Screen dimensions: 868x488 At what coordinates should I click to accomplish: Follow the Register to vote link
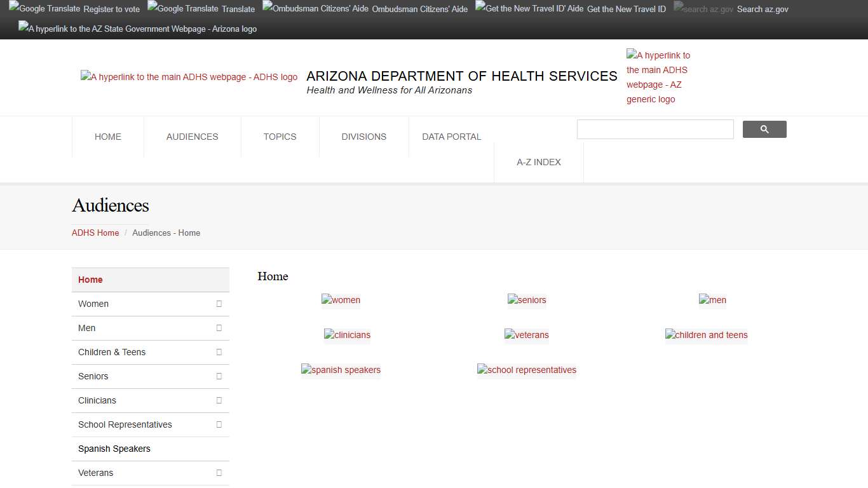point(111,9)
